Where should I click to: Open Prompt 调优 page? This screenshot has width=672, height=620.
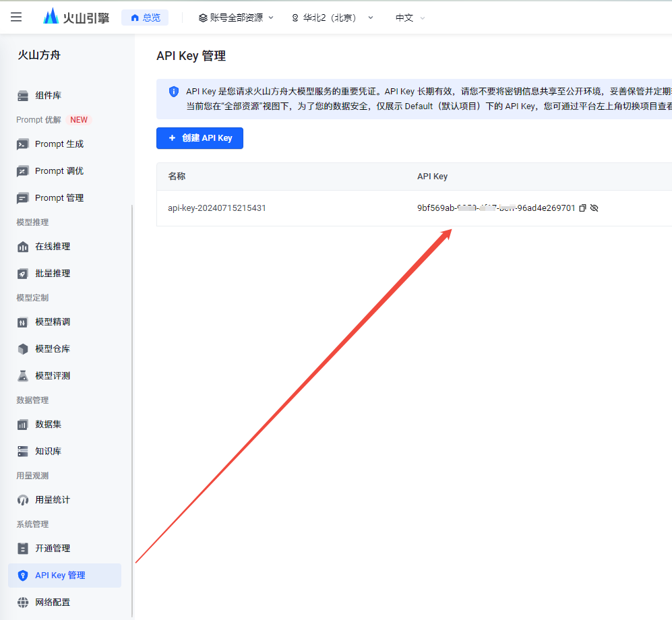click(59, 171)
